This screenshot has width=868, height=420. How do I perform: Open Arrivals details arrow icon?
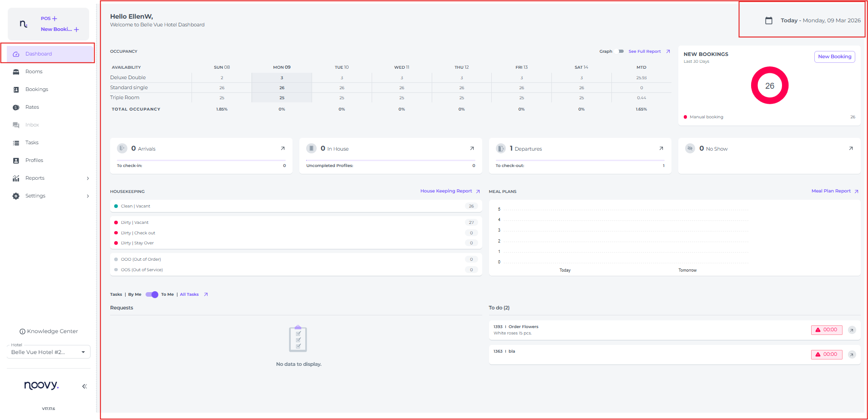[x=283, y=148]
